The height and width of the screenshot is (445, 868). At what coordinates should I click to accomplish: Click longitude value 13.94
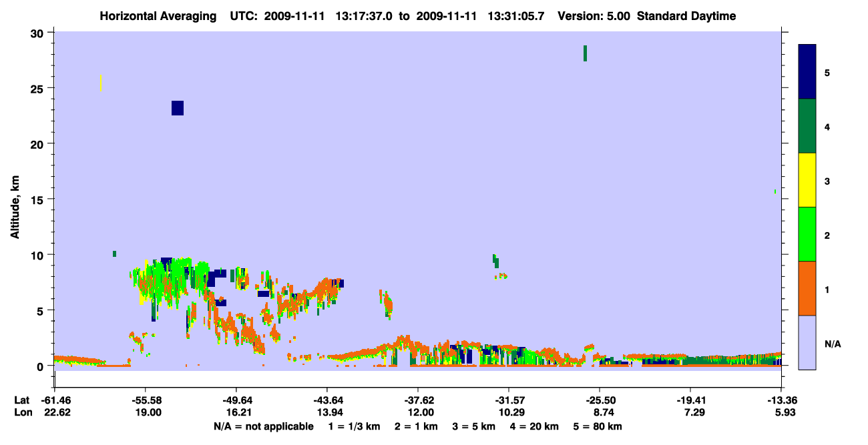pos(329,413)
